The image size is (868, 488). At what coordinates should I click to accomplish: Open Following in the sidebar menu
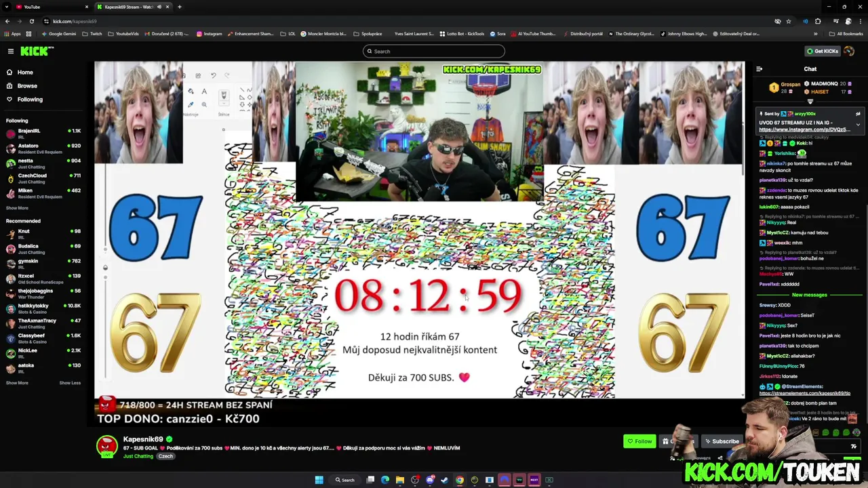click(x=30, y=100)
